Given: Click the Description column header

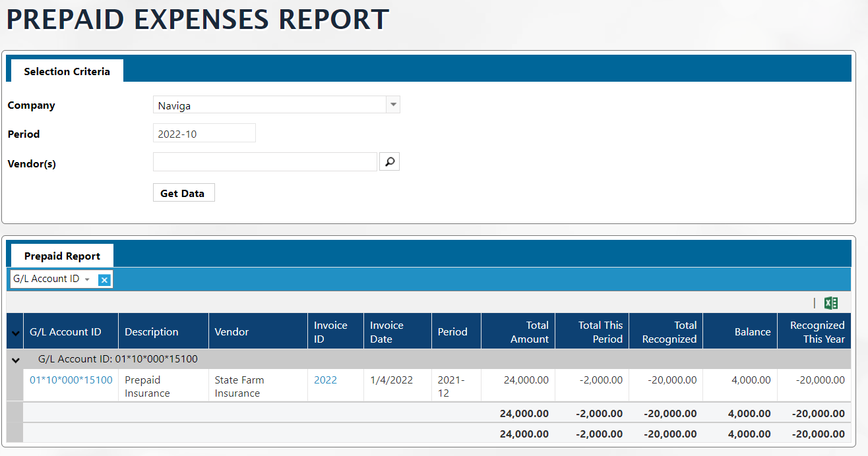Looking at the screenshot, I should tap(152, 332).
